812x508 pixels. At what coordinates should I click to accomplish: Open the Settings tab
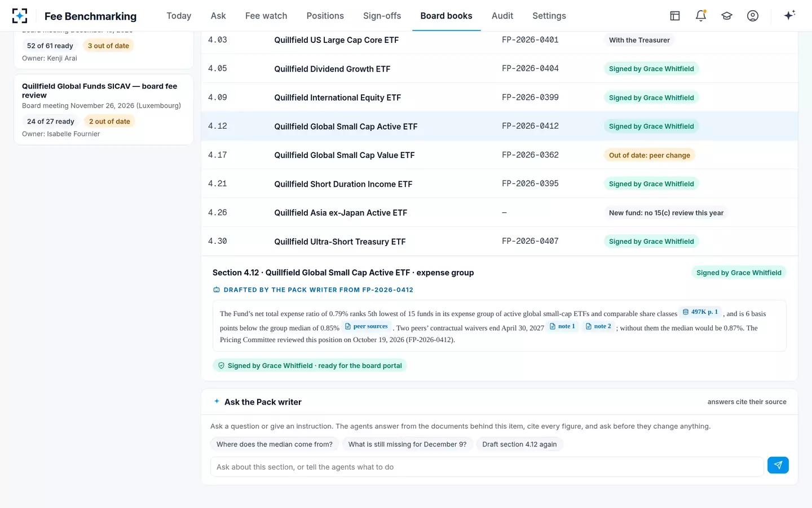[549, 16]
